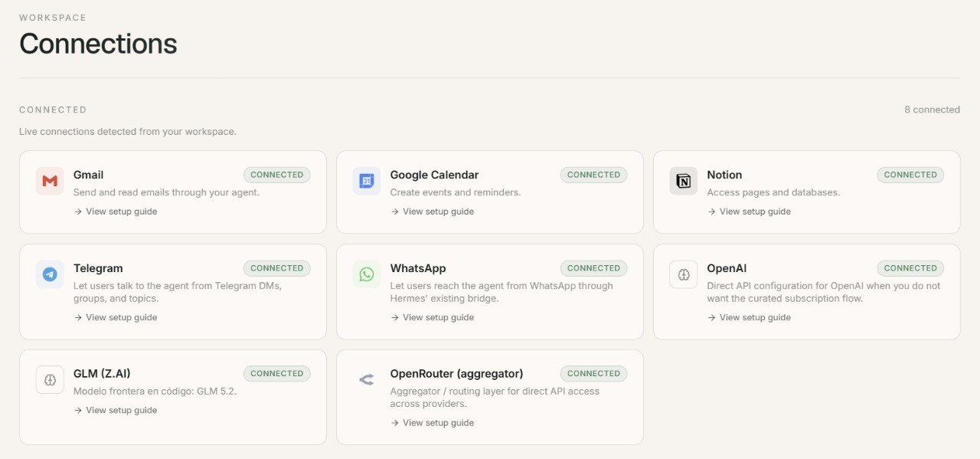Click the CONNECTED section header
This screenshot has height=459, width=980.
point(53,110)
